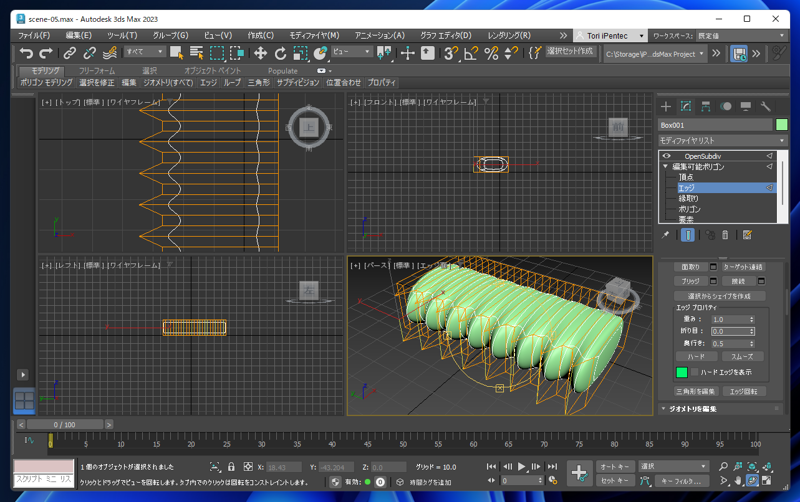The height and width of the screenshot is (502, 800).
Task: Open the Edit menu
Action: 79,35
